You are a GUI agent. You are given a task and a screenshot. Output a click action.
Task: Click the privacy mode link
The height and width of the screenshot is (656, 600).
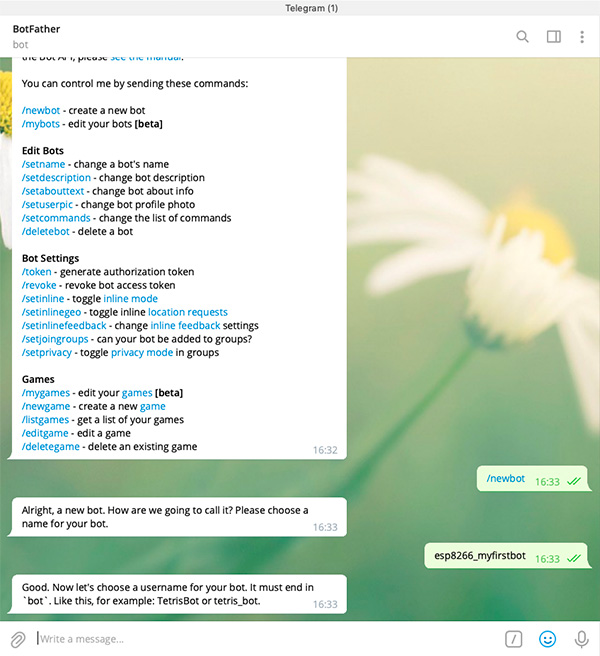pos(142,352)
